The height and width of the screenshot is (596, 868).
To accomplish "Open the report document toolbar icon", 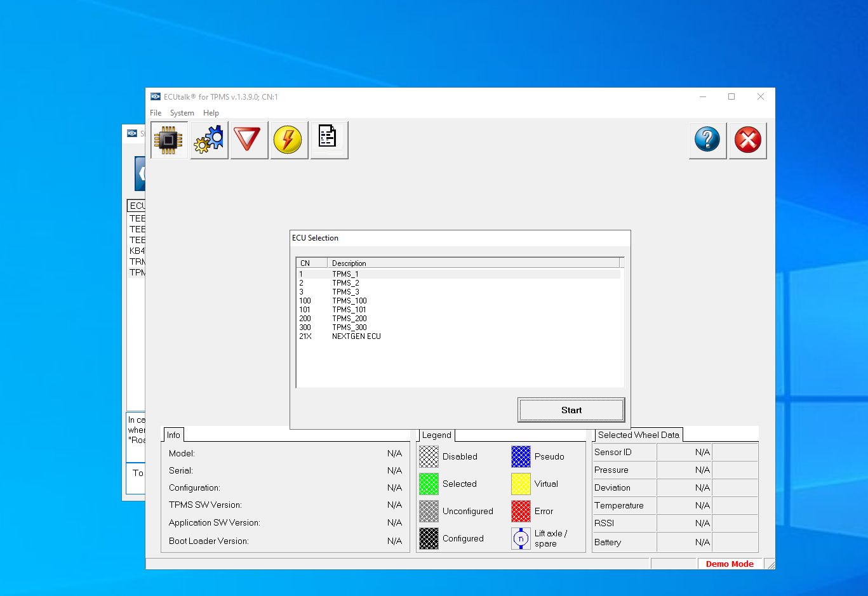I will tap(329, 140).
